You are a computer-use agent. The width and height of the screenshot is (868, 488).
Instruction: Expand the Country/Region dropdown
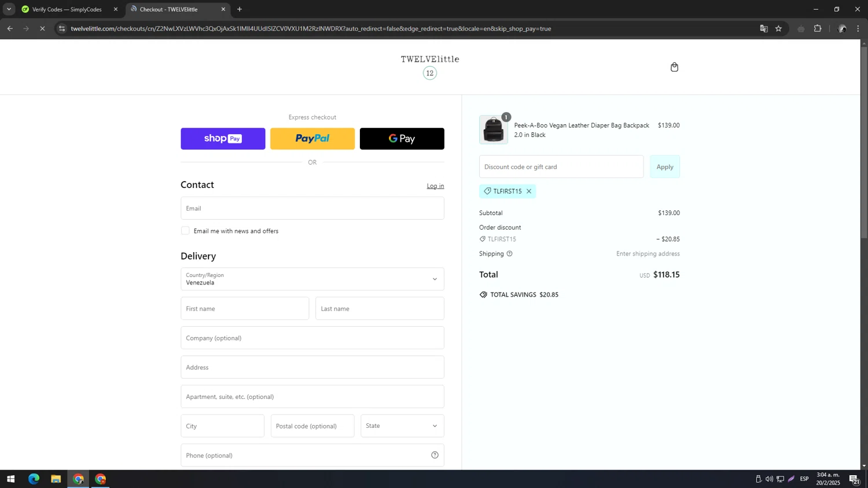click(312, 279)
